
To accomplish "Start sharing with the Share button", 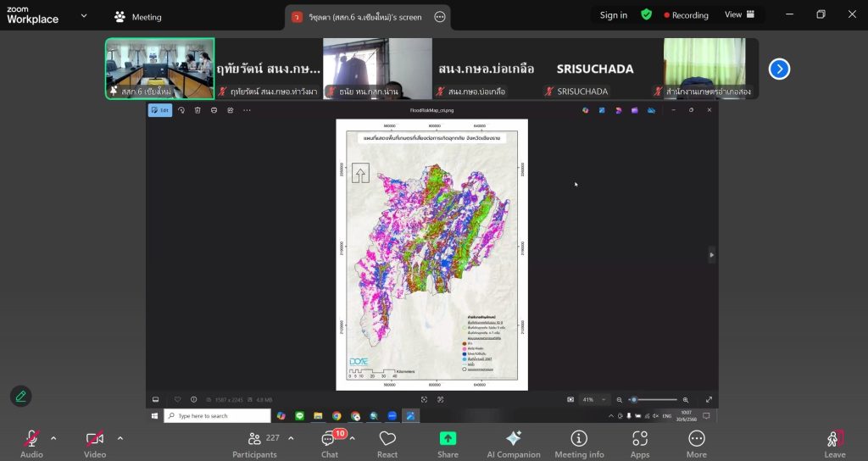I will pyautogui.click(x=448, y=442).
